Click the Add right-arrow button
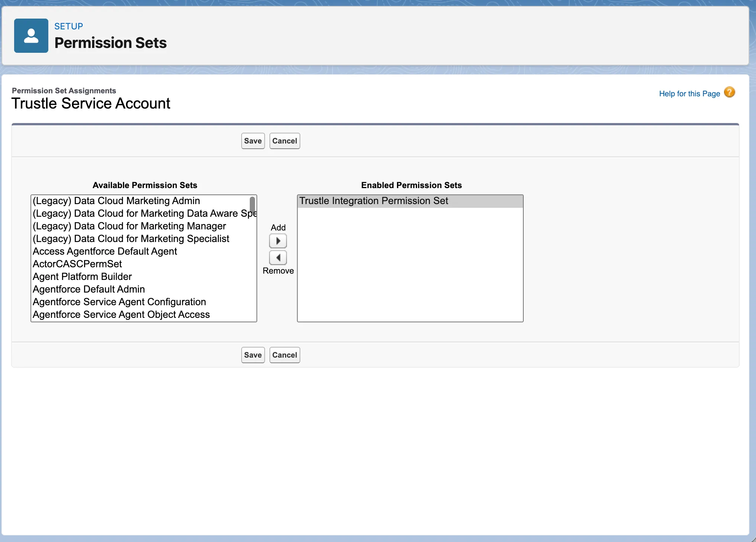 click(278, 241)
